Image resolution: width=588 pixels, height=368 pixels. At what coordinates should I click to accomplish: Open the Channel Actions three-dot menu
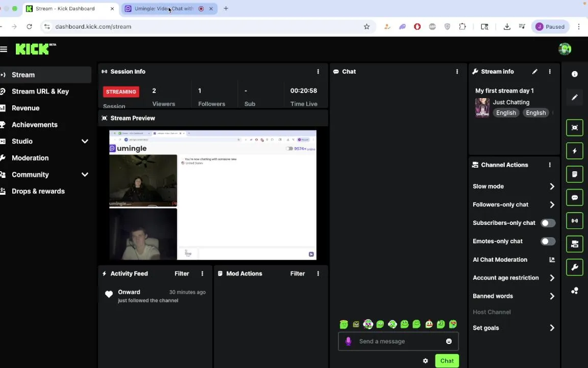[550, 165]
